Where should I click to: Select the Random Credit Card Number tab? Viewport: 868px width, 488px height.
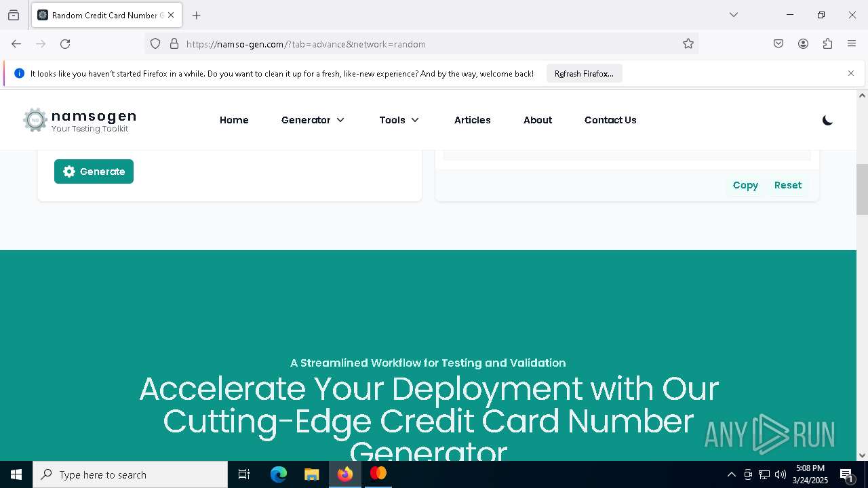pyautogui.click(x=106, y=15)
